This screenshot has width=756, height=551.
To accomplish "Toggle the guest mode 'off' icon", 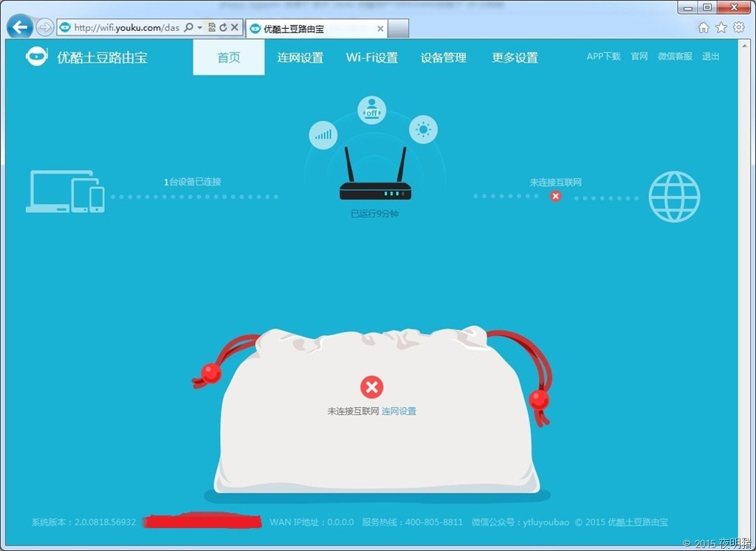I will point(371,110).
